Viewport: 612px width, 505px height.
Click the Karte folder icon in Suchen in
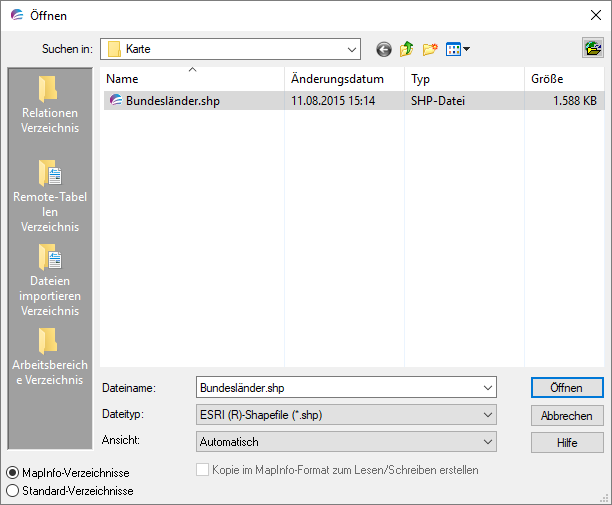tap(114, 49)
